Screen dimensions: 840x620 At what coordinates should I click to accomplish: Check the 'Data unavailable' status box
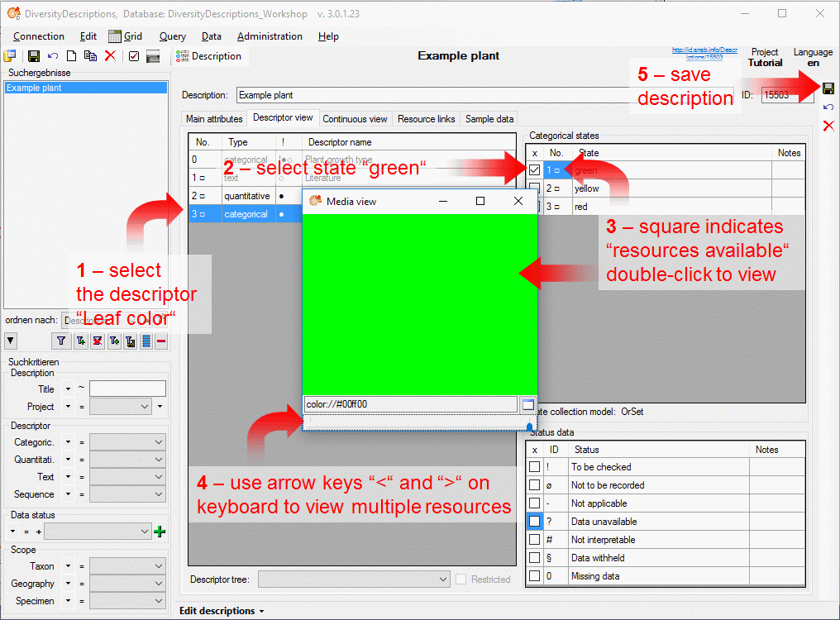535,522
